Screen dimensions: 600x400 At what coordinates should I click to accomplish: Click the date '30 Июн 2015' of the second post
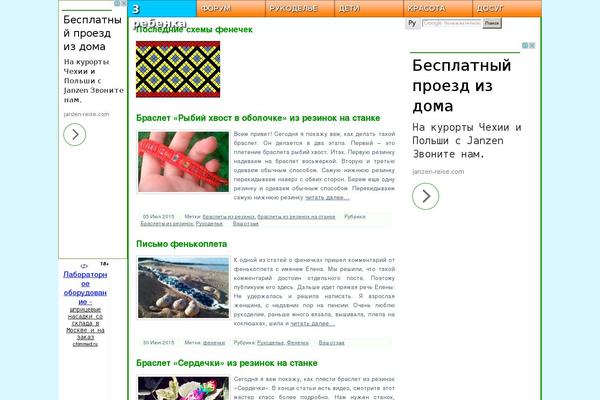coord(158,343)
